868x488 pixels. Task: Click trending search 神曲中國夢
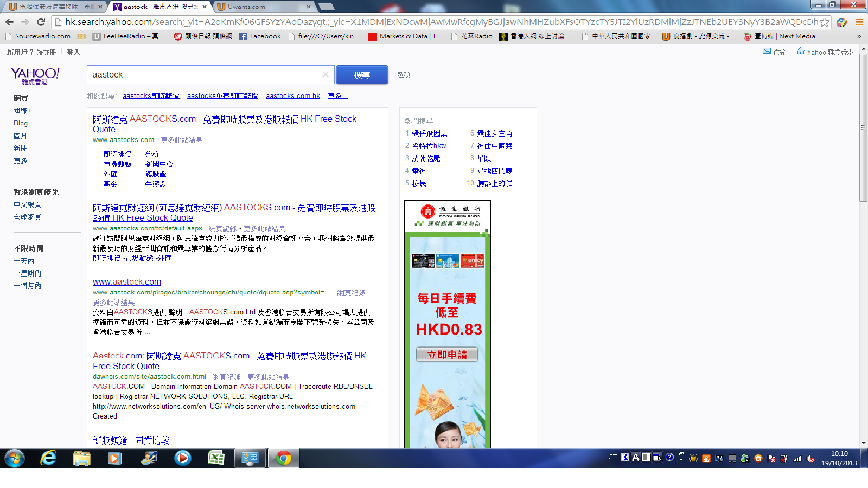495,146
